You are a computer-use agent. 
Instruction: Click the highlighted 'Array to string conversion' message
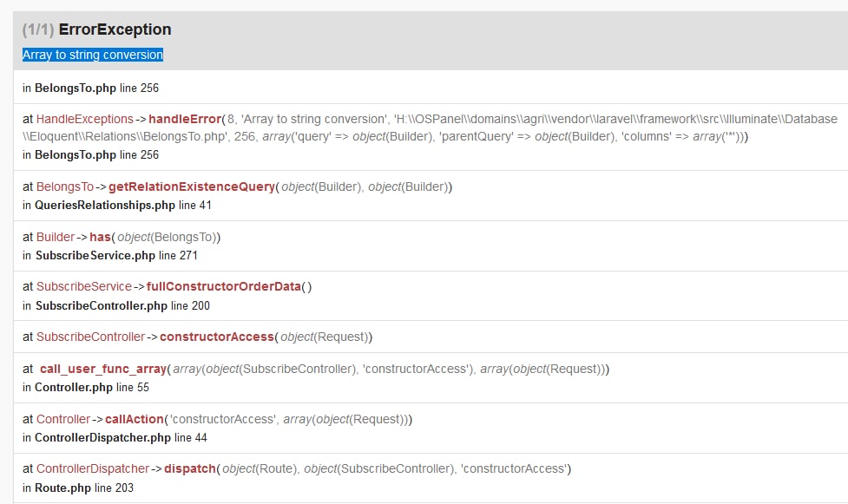tap(93, 55)
